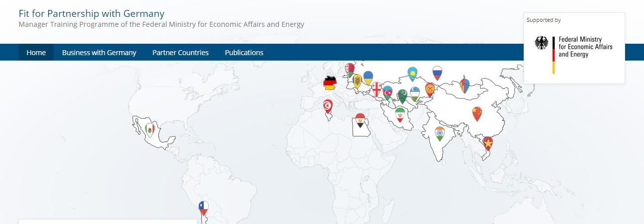Image resolution: width=644 pixels, height=224 pixels.
Task: Choose the Vietnam flag map pin
Action: point(488,143)
